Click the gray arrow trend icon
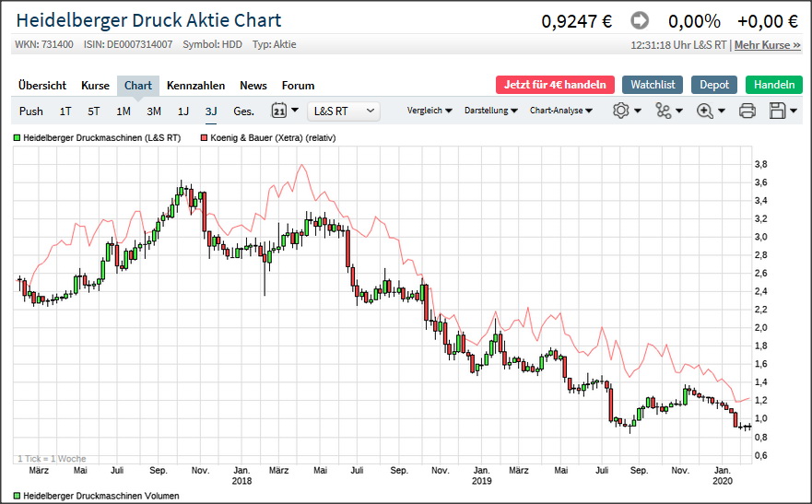Screen dimensions: 812x504 coord(640,21)
